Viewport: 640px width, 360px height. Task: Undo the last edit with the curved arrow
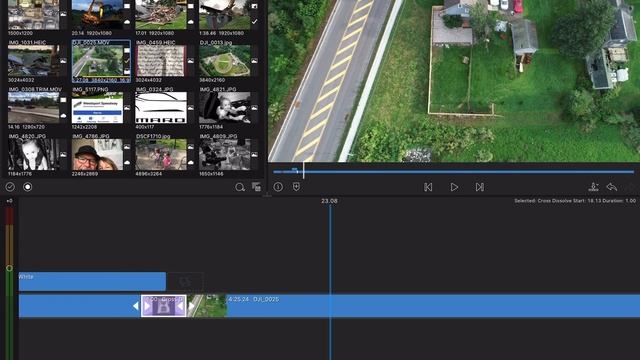(611, 187)
